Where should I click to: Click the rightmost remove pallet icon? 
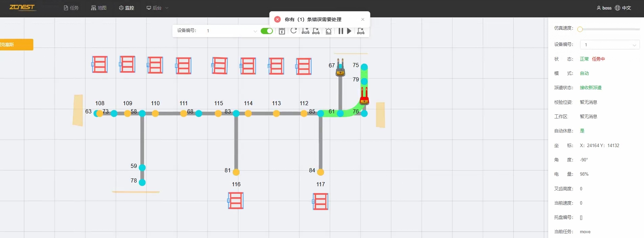tap(361, 31)
